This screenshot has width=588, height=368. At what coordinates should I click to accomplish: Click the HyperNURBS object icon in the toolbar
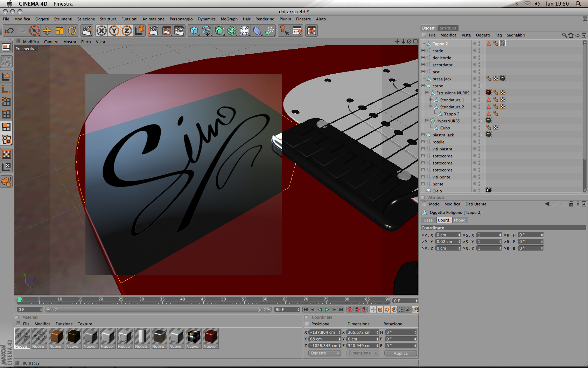pyautogui.click(x=219, y=31)
